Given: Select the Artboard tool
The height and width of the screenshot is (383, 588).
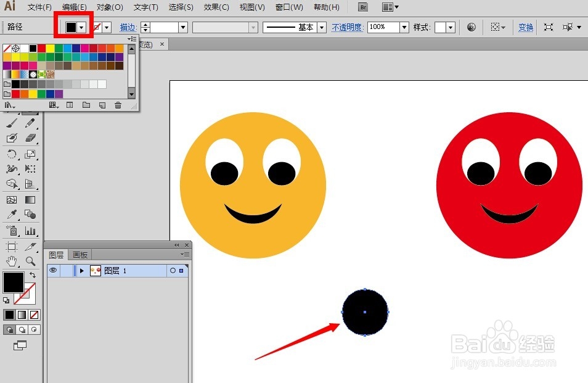Looking at the screenshot, I should (x=12, y=247).
